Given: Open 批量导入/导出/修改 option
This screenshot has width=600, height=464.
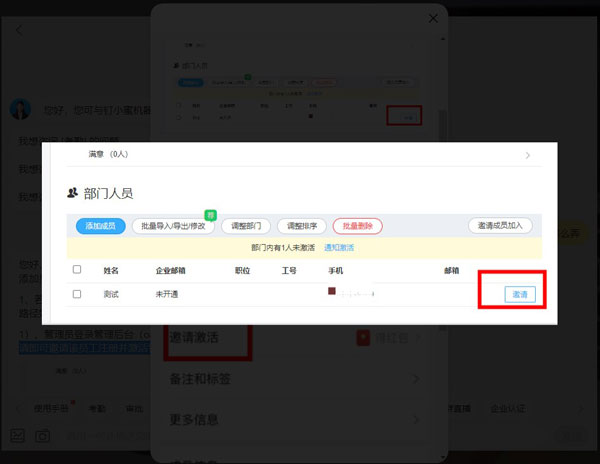Looking at the screenshot, I should click(x=173, y=226).
